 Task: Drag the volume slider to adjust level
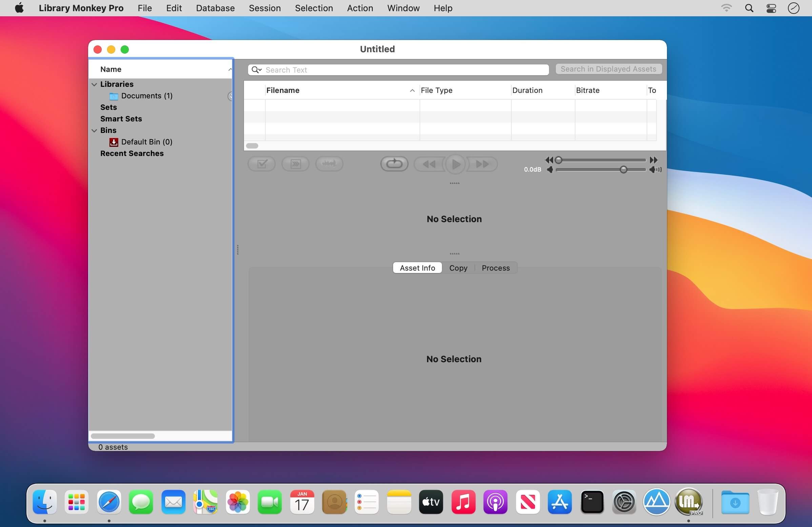coord(624,169)
